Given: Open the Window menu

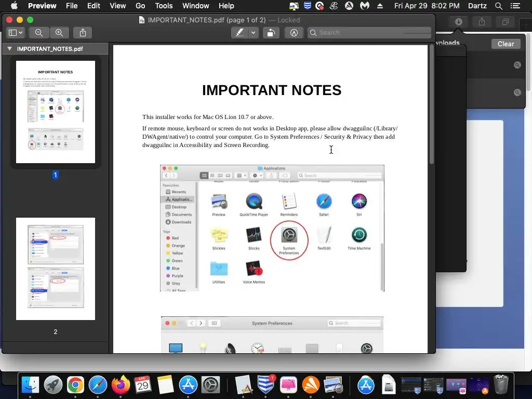Looking at the screenshot, I should click(196, 6).
